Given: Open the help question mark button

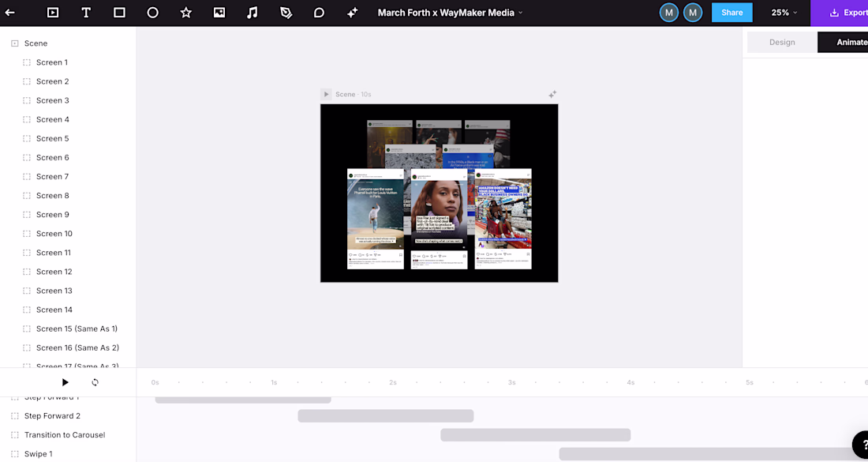Looking at the screenshot, I should coord(862,445).
